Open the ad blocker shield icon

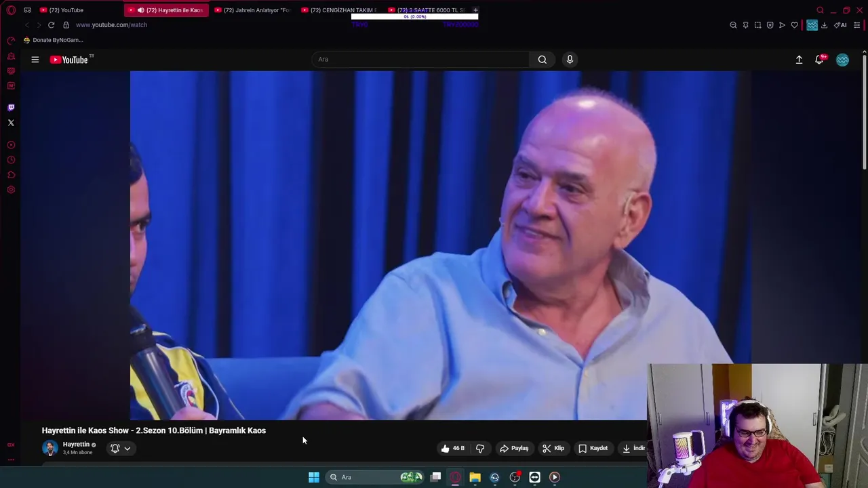click(770, 25)
